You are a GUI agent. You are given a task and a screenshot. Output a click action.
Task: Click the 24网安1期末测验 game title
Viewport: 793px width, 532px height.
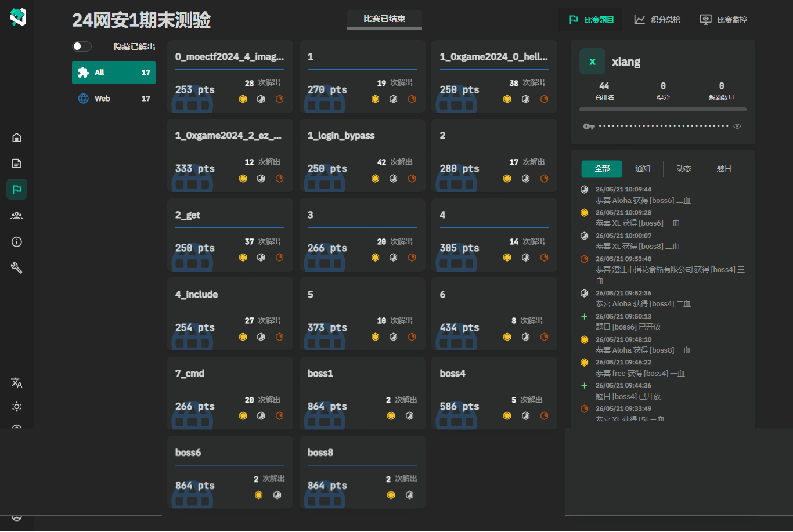(141, 20)
